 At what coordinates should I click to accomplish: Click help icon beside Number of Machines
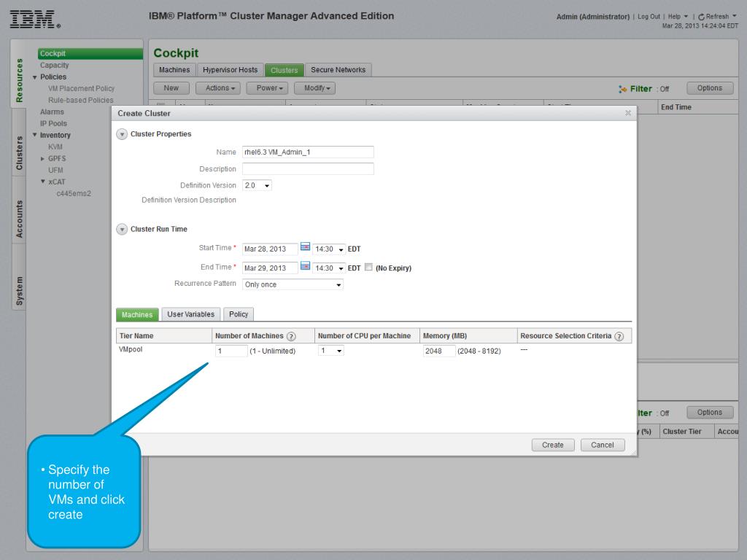point(291,336)
